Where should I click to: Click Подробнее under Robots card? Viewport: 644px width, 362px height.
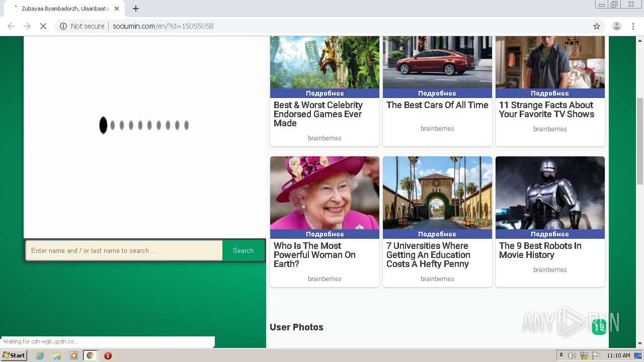tap(550, 234)
